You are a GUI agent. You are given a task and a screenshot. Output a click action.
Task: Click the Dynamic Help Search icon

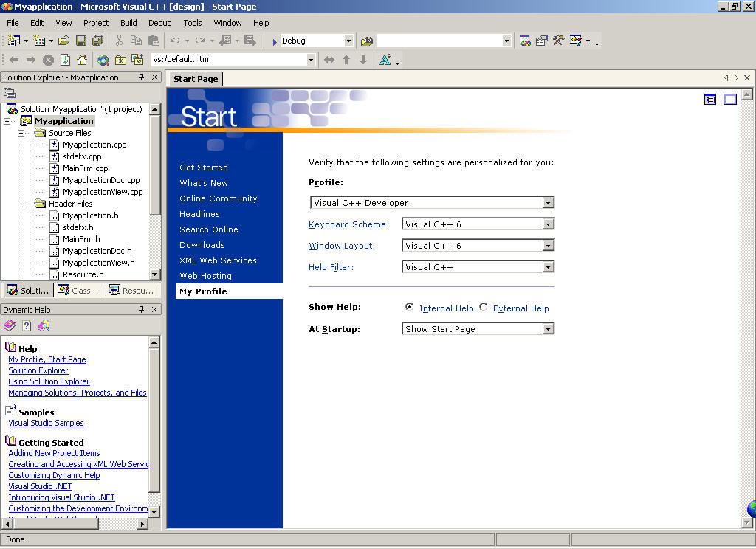click(44, 326)
